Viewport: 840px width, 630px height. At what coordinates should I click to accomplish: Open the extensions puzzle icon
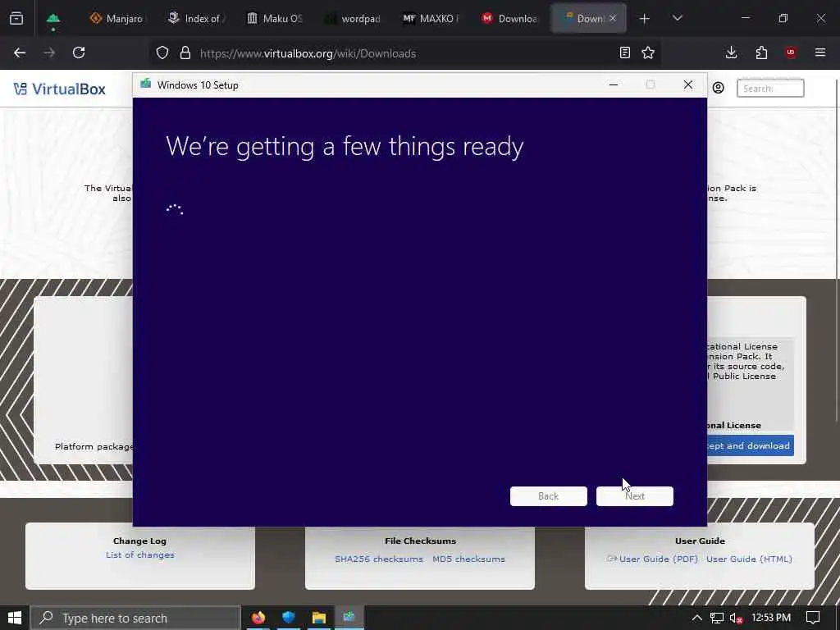[x=761, y=52]
